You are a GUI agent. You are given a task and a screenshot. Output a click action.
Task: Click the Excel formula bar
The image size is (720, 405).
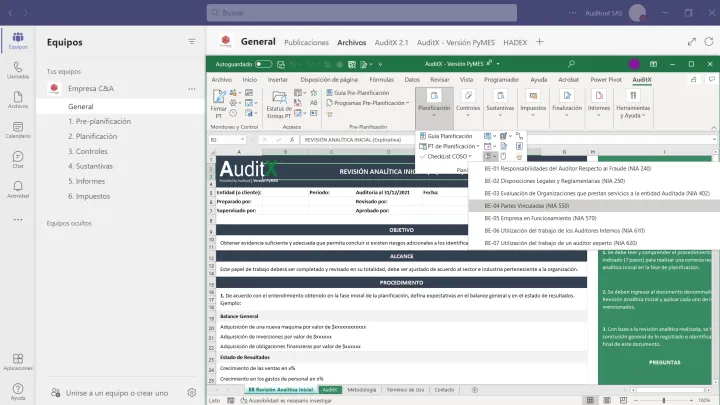(x=505, y=140)
